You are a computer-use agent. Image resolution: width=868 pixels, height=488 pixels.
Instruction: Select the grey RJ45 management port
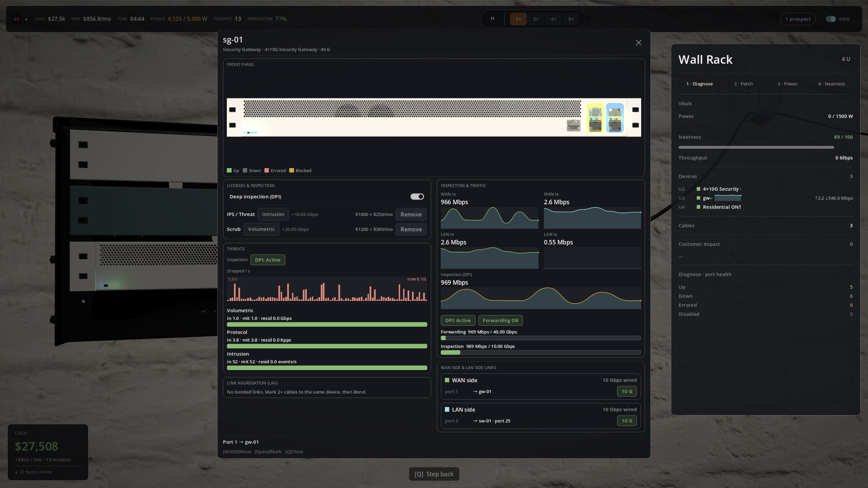[x=573, y=125]
